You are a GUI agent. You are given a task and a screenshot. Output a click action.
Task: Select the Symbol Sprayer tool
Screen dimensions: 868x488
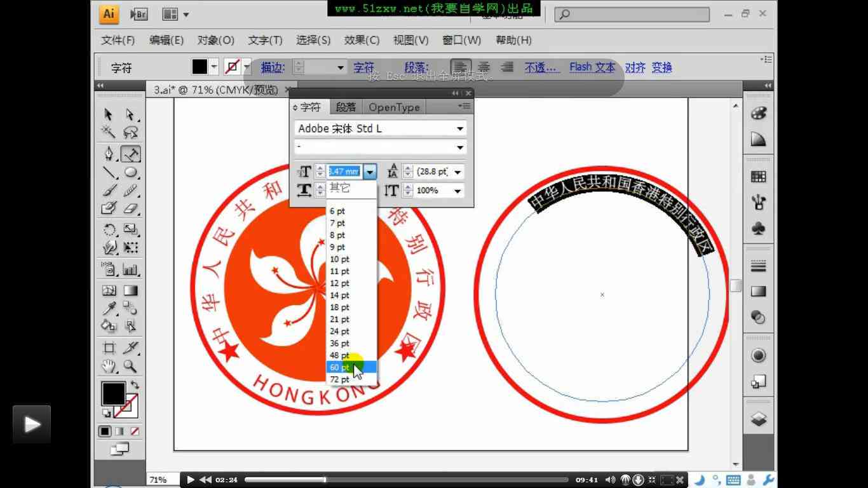click(109, 269)
